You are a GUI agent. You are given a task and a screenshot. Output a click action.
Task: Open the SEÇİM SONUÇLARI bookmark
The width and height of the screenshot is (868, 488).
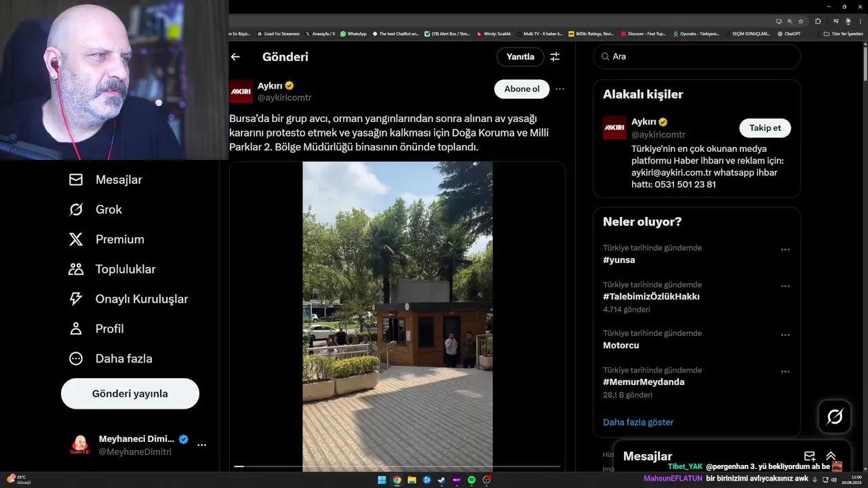(747, 33)
